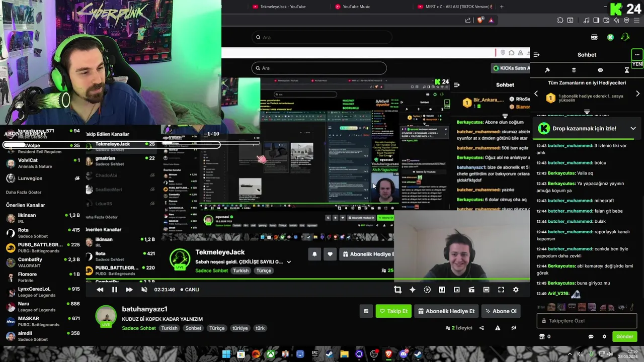Click the sparkle effects icon in player bar

(x=413, y=290)
